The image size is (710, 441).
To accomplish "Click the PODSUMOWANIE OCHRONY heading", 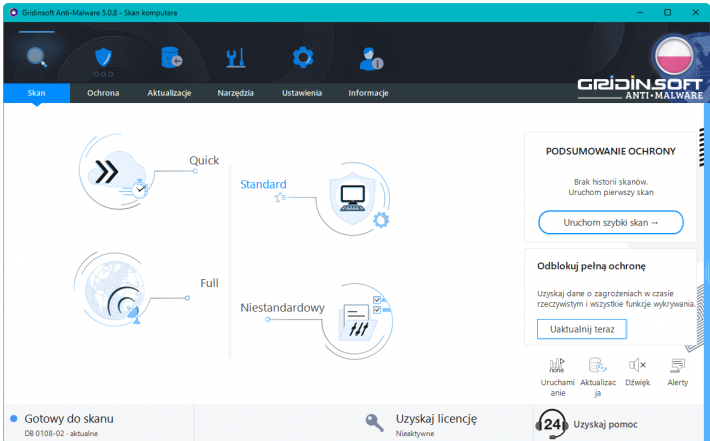I will pyautogui.click(x=610, y=151).
